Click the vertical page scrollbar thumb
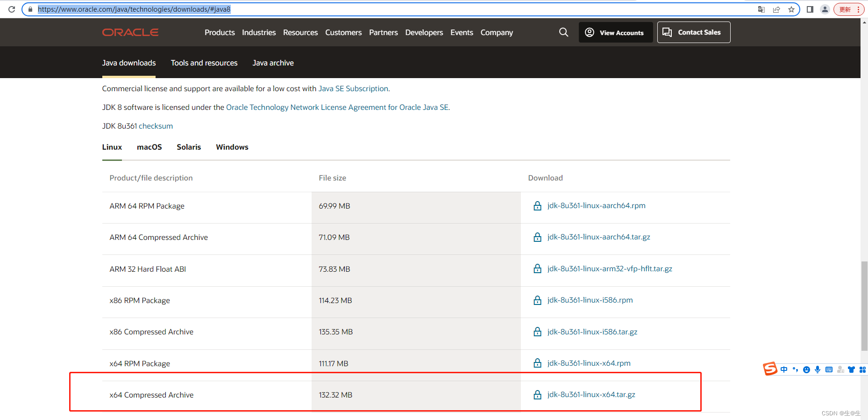 point(864,306)
